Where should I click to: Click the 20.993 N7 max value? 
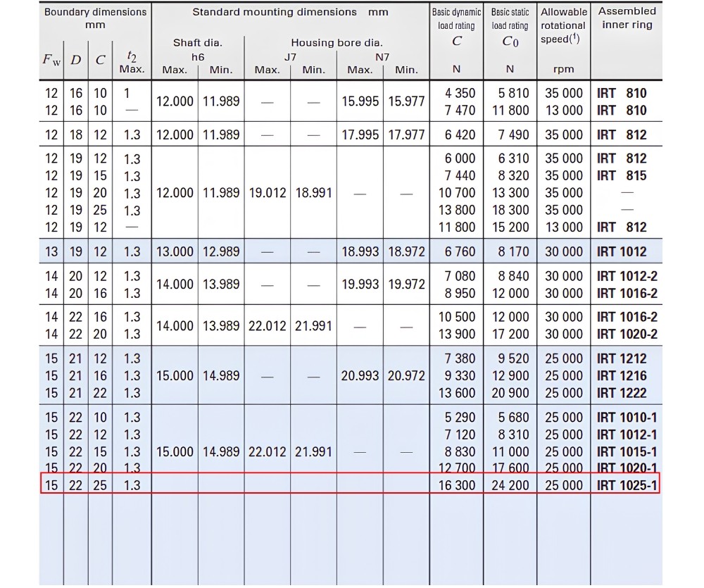(360, 375)
